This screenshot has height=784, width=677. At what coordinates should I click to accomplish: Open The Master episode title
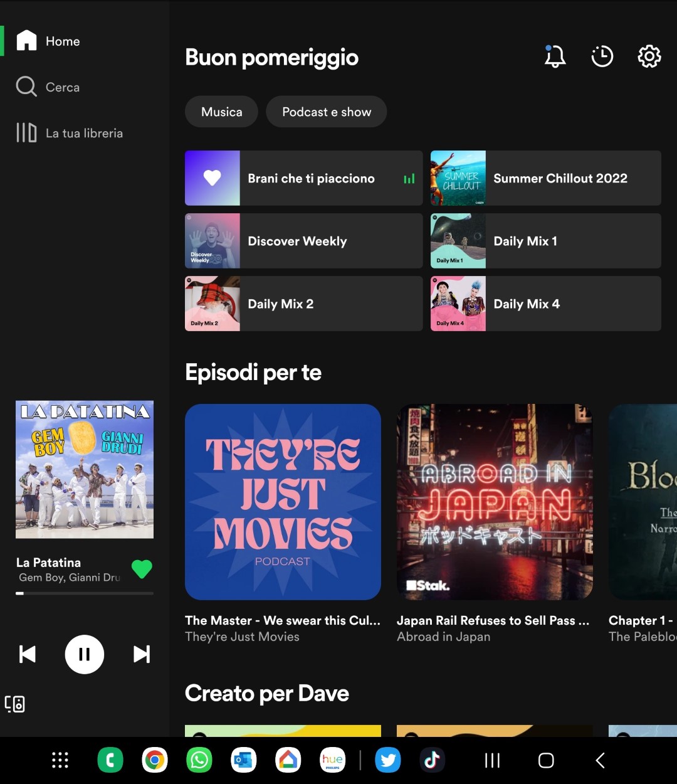[x=283, y=620]
